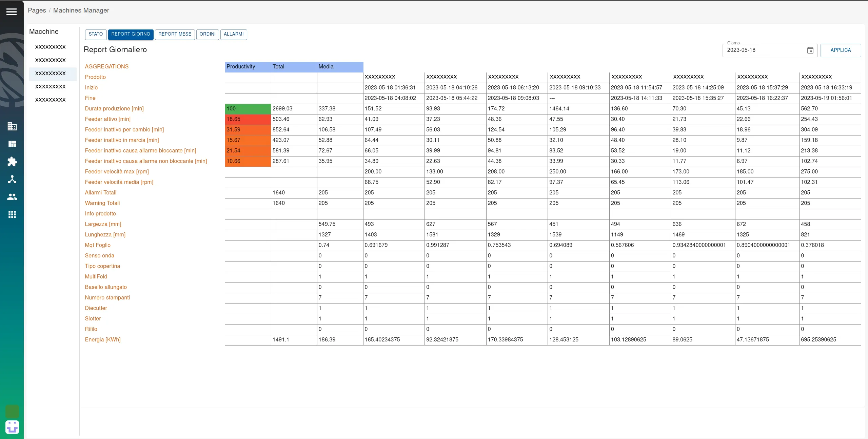The width and height of the screenshot is (868, 439).
Task: Click Feeder inattivo in marcia [min] label
Action: [122, 140]
